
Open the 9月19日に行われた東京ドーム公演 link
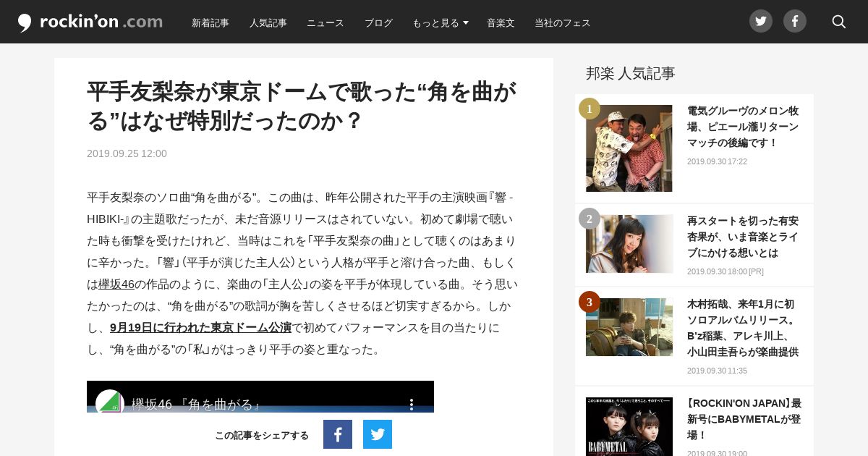(x=200, y=327)
